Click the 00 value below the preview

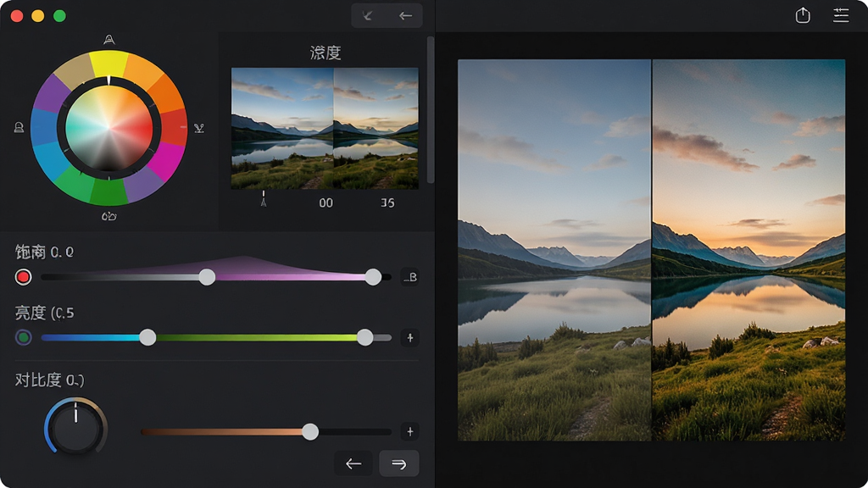326,203
